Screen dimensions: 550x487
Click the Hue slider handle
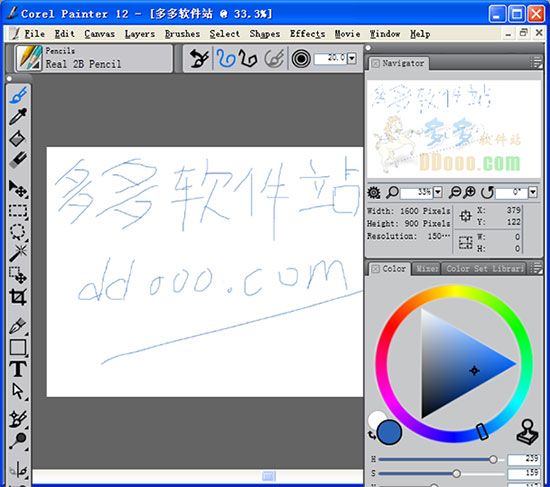(x=493, y=459)
